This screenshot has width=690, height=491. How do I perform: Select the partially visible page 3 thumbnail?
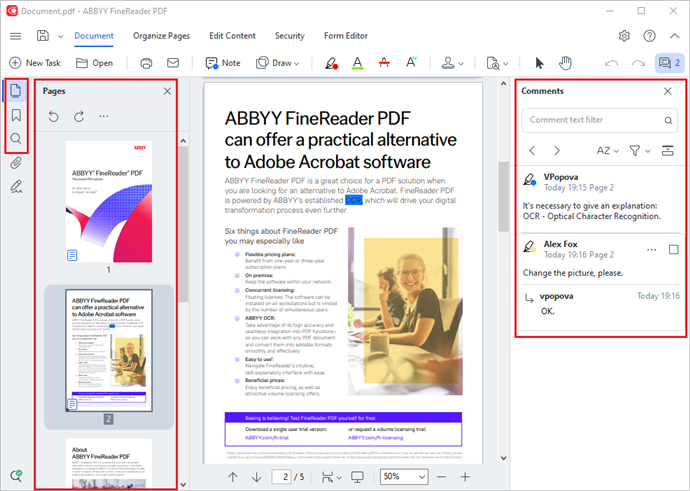[x=109, y=463]
